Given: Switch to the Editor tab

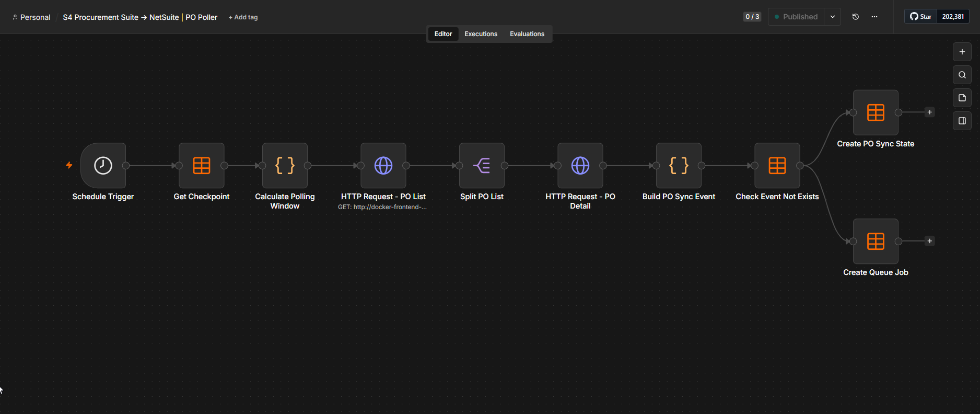Looking at the screenshot, I should pos(444,34).
